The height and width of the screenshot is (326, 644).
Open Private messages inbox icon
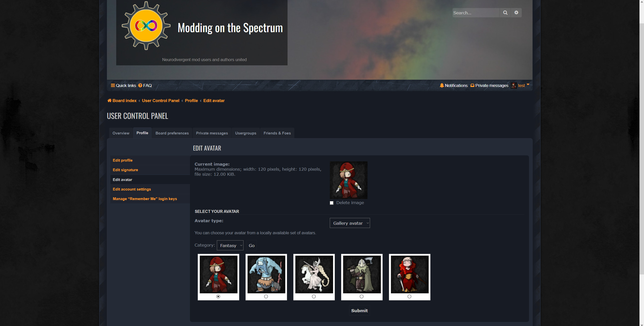tap(472, 85)
